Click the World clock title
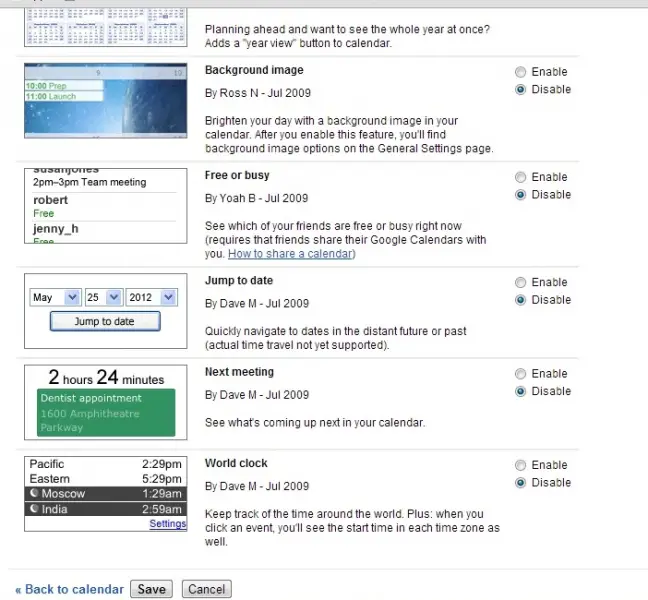Screen dimensions: 648x600 pos(236,463)
